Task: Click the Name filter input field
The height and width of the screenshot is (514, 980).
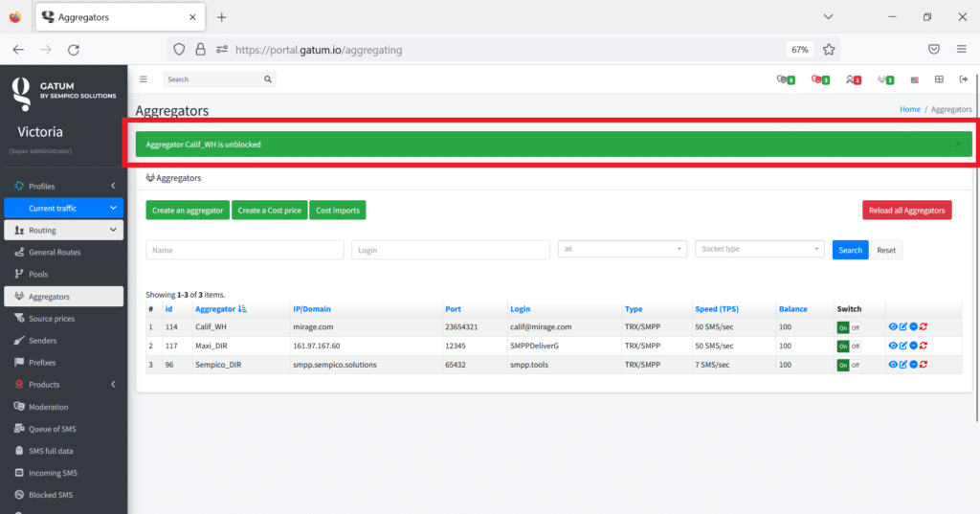Action: (x=244, y=250)
